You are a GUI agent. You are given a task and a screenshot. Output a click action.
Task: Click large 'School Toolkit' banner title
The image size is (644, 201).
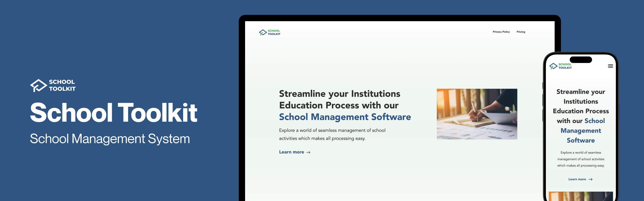(114, 113)
